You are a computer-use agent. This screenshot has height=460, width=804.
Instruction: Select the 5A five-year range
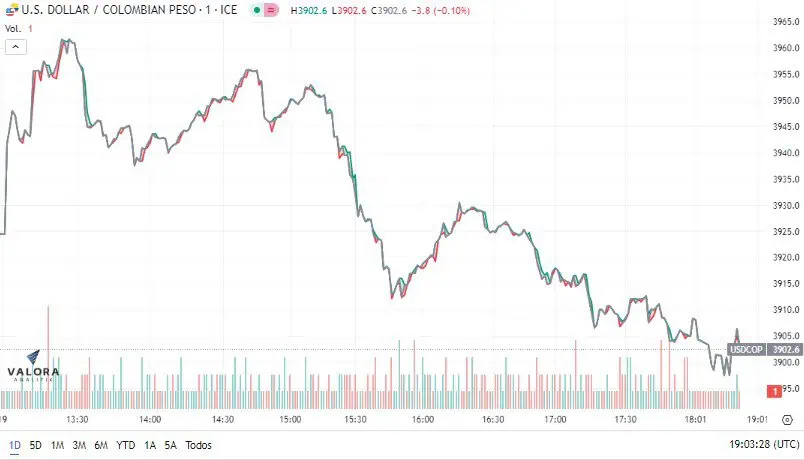tap(171, 445)
